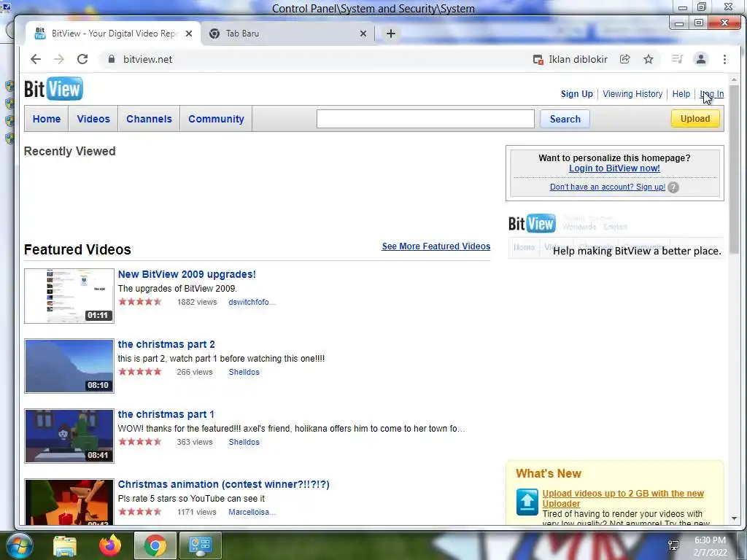The height and width of the screenshot is (560, 747).
Task: Open the christmas part 1 video title
Action: (x=166, y=414)
